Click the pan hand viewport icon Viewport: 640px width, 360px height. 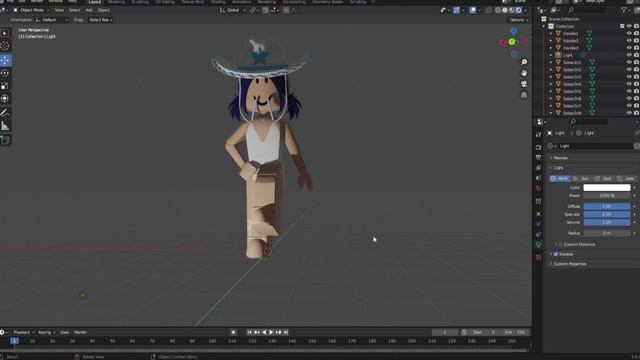(524, 73)
